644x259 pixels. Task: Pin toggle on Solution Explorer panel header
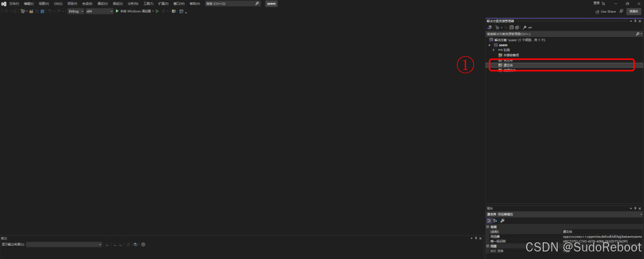pyautogui.click(x=635, y=21)
